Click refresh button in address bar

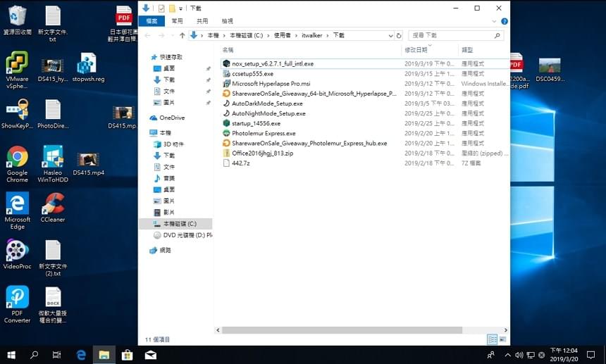click(399, 35)
